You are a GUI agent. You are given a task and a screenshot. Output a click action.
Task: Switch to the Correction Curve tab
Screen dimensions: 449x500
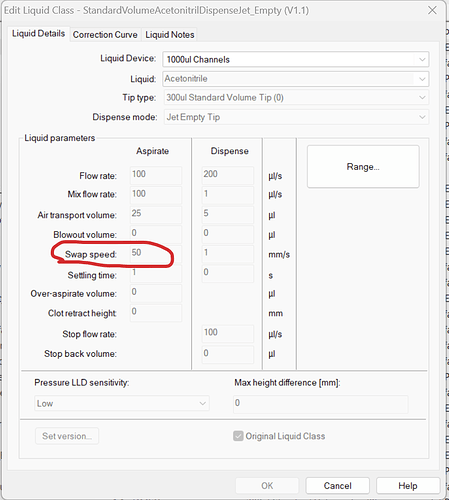point(105,35)
